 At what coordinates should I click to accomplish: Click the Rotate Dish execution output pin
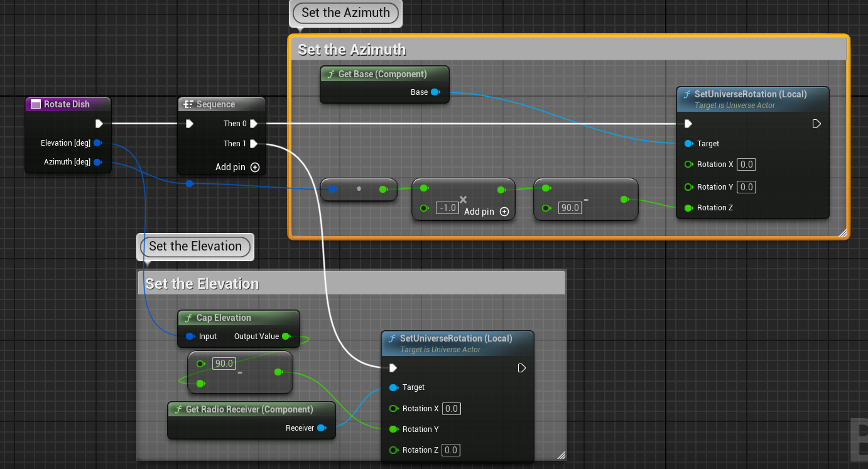99,124
